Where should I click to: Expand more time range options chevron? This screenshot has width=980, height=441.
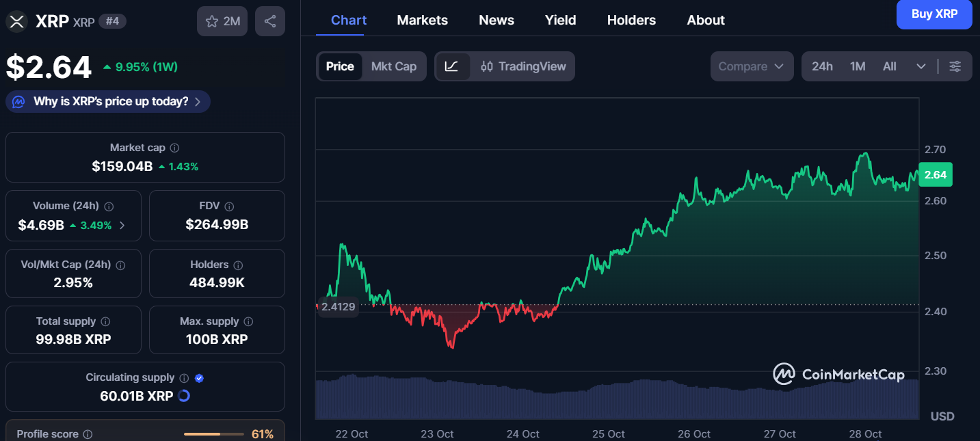[x=921, y=66]
